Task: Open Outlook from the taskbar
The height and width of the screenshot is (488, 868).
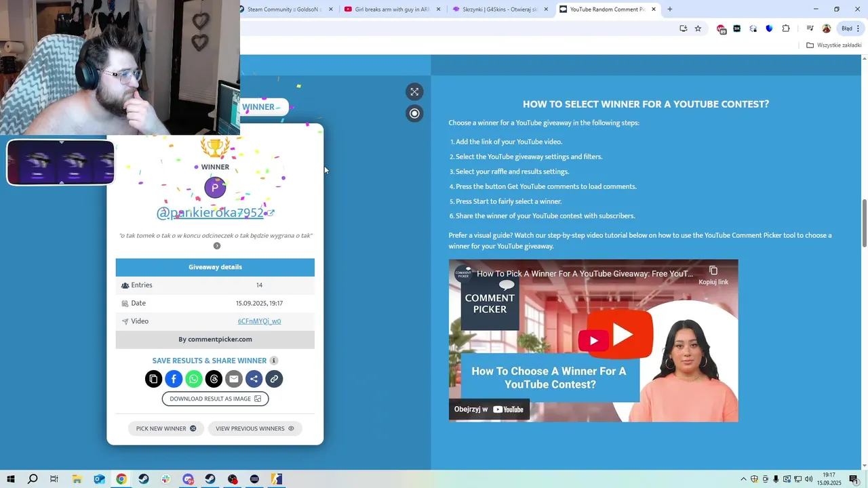Action: (x=99, y=479)
